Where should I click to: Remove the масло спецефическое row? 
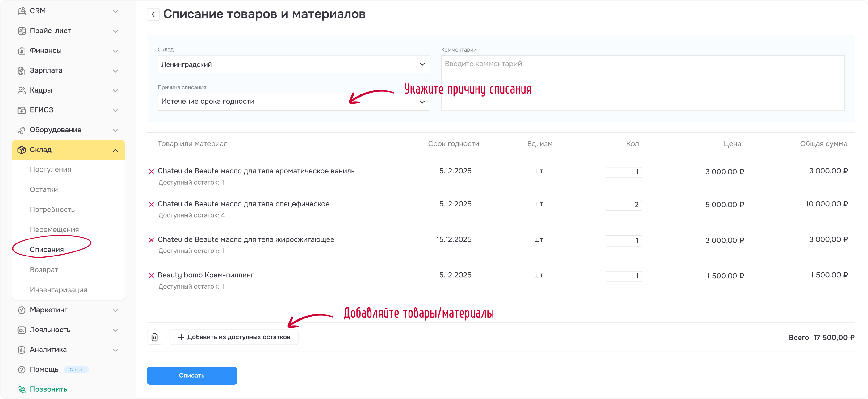click(151, 204)
